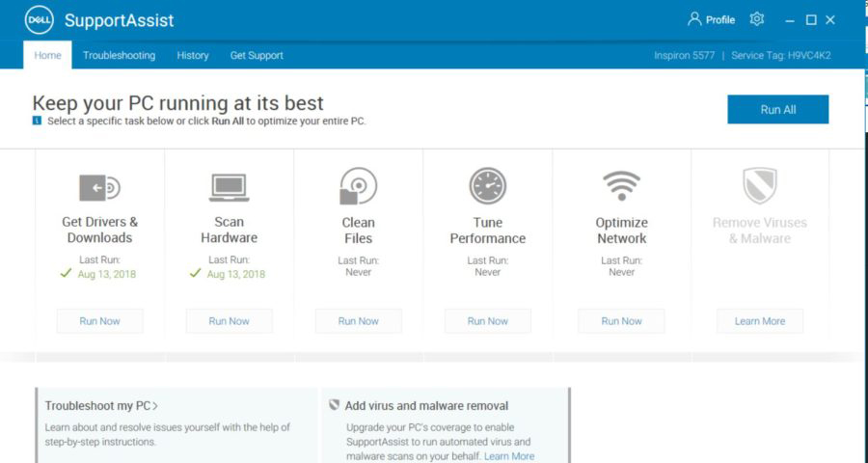
Task: Select the Optimize Network wifi icon
Action: (622, 186)
